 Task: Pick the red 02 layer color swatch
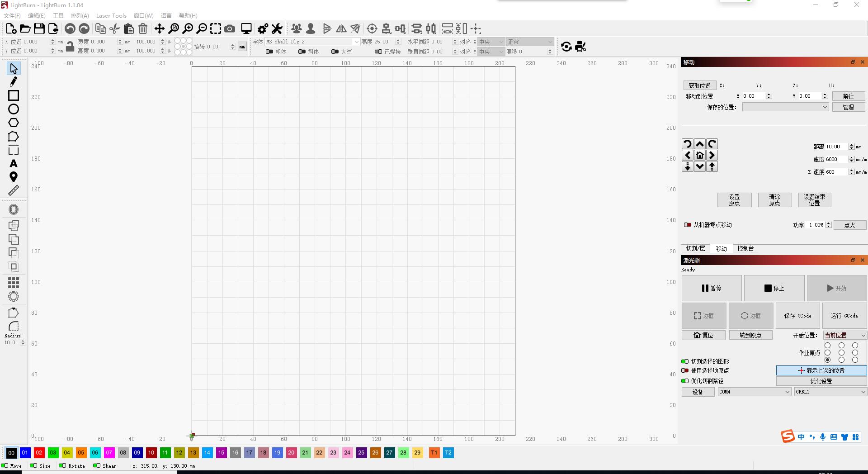pos(39,453)
